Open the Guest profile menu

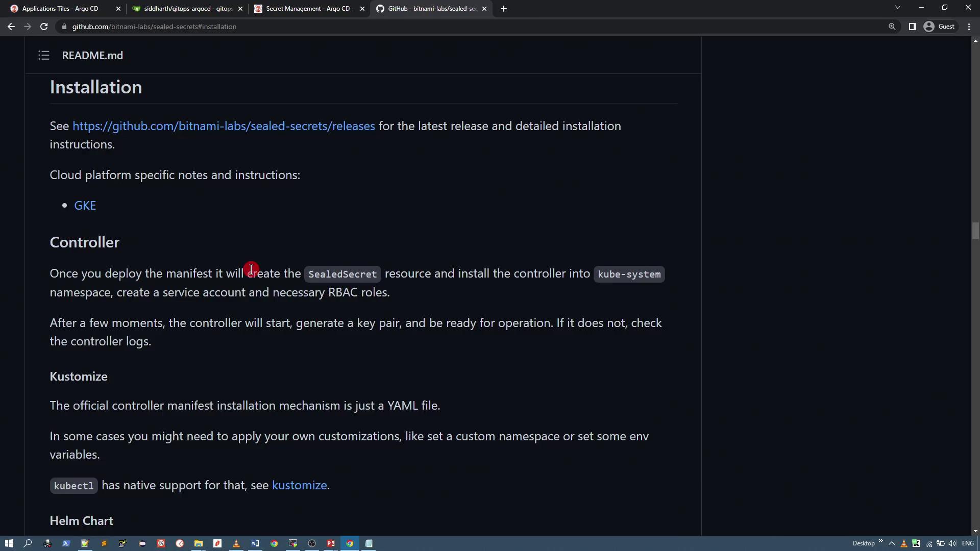pyautogui.click(x=940, y=27)
